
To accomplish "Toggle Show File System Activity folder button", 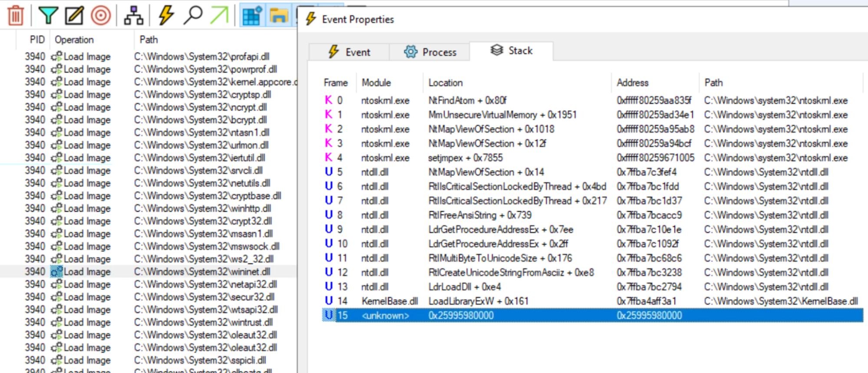I will (x=278, y=16).
